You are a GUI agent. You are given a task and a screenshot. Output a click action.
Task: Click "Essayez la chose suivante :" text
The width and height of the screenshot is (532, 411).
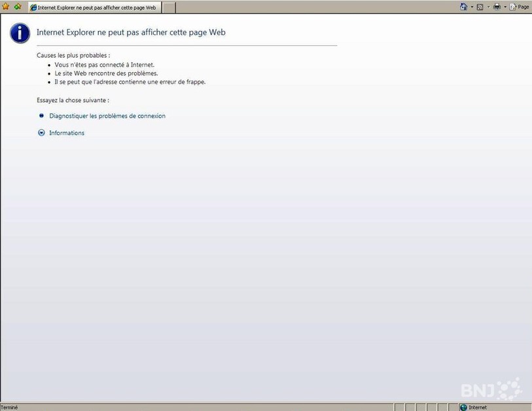[x=73, y=100]
